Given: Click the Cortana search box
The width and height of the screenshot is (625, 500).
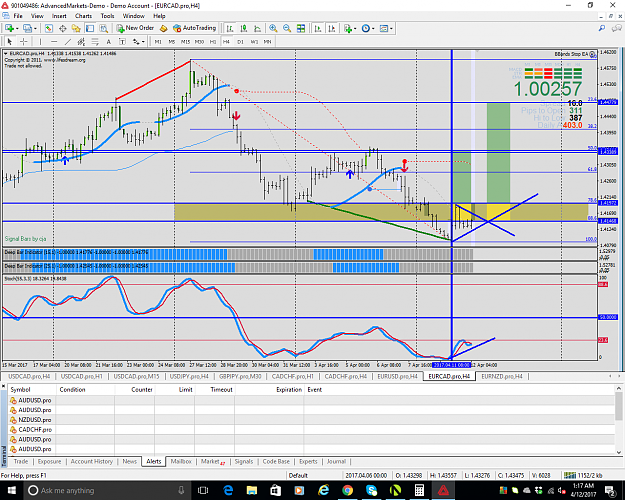Looking at the screenshot, I should click(106, 490).
